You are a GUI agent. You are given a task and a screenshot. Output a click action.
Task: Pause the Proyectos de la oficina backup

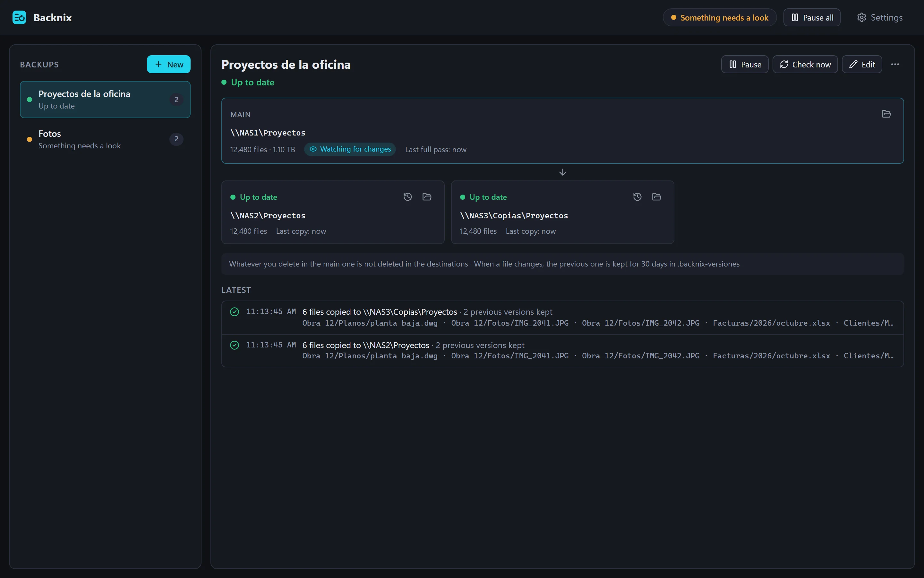(745, 64)
